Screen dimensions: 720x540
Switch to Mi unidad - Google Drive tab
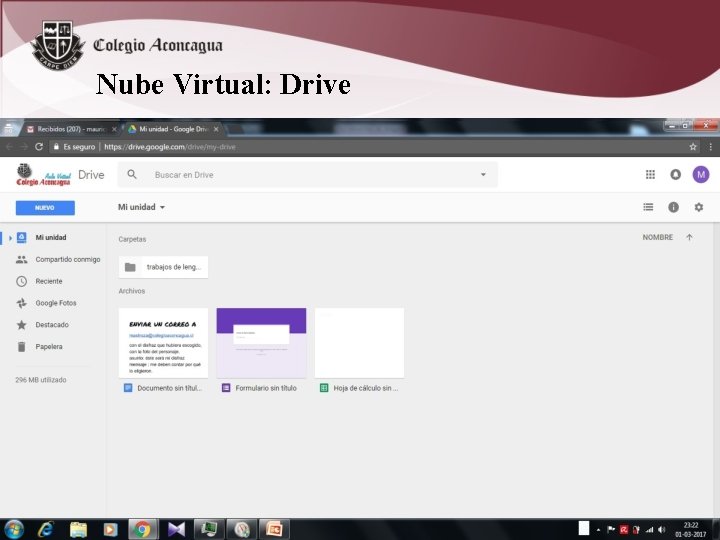click(x=170, y=129)
